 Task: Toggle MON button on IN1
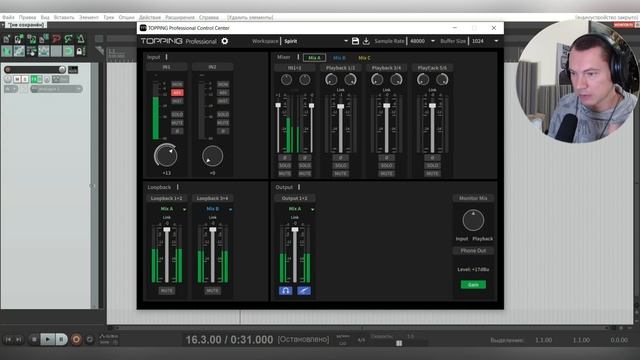pyautogui.click(x=177, y=84)
